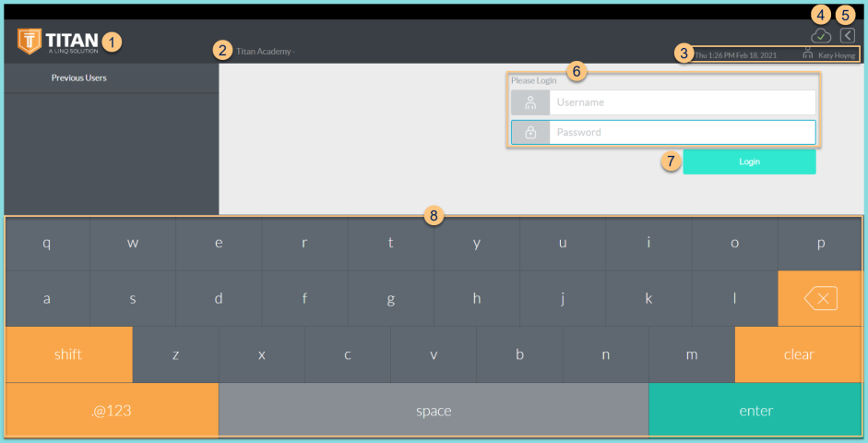
Task: Tap the t key
Action: tap(391, 243)
